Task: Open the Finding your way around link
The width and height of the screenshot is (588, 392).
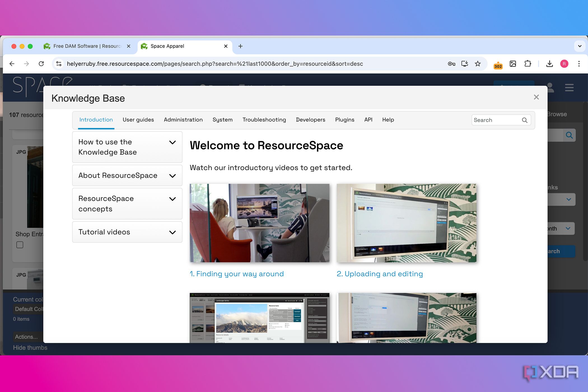Action: (x=237, y=274)
